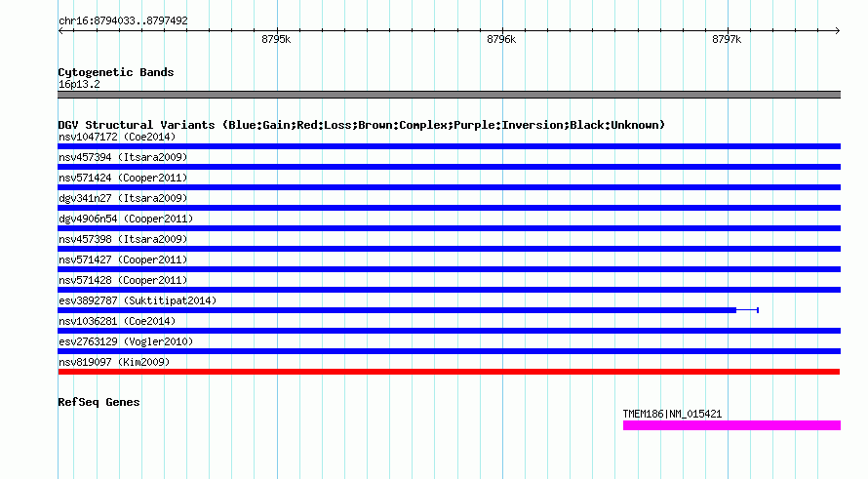Click the 8797k ruler tick label
Image resolution: width=868 pixels, height=479 pixels.
(x=727, y=39)
